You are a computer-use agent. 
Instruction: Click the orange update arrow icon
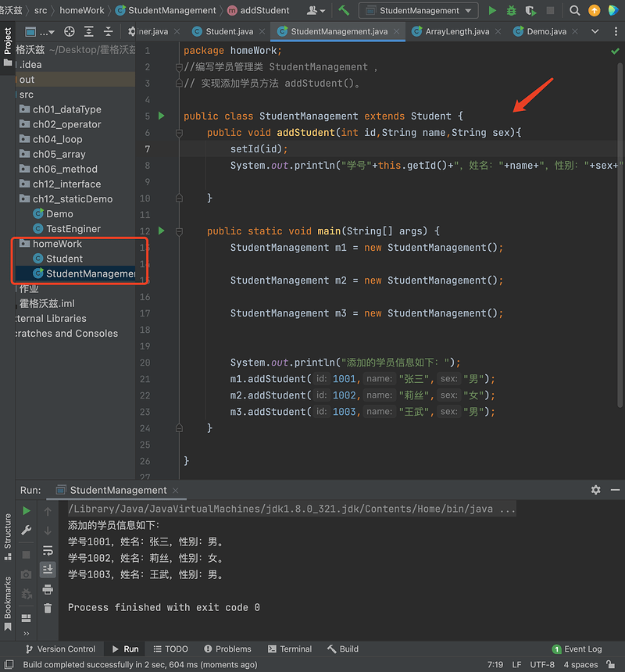[595, 10]
